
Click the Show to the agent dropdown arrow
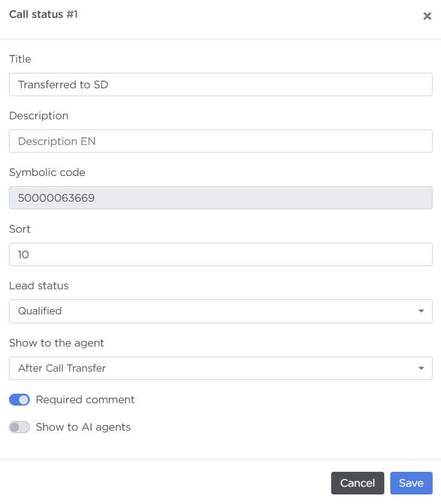(421, 368)
